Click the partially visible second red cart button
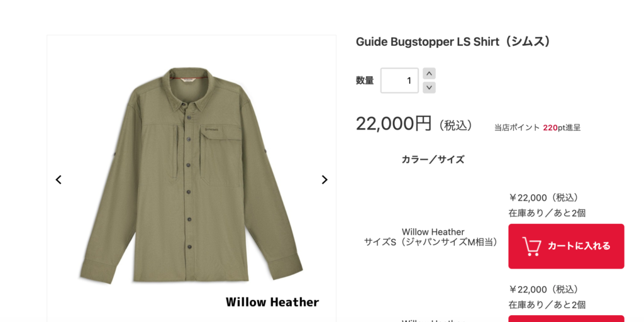This screenshot has height=322, width=644. tap(566, 319)
